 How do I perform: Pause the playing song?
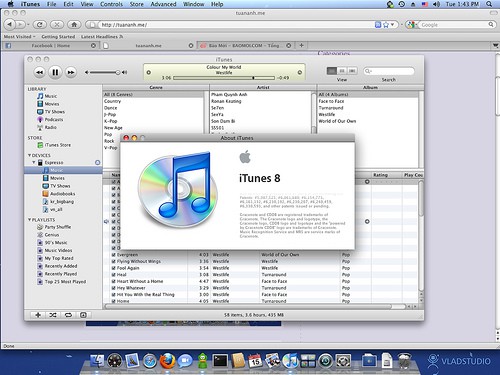(x=55, y=72)
